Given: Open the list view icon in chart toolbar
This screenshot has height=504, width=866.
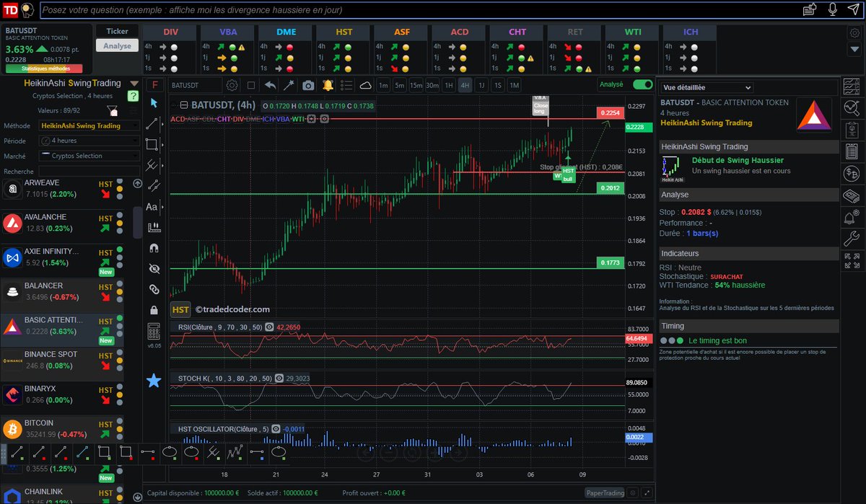Looking at the screenshot, I should (346, 85).
